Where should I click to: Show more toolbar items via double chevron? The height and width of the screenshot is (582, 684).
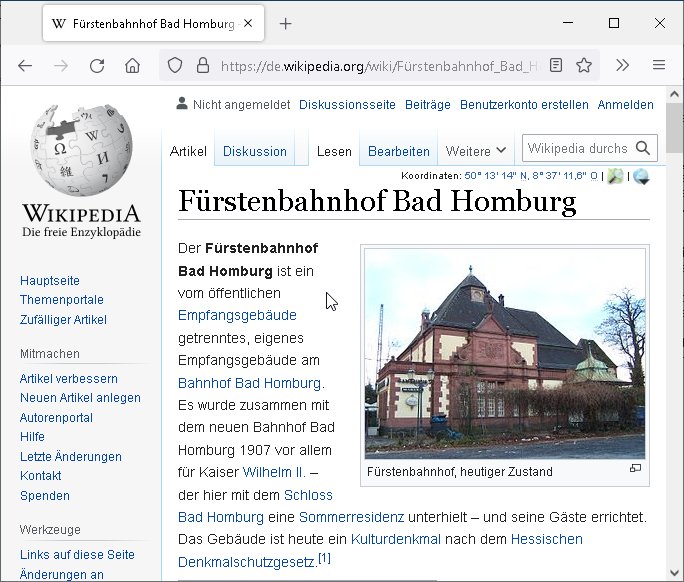(622, 66)
